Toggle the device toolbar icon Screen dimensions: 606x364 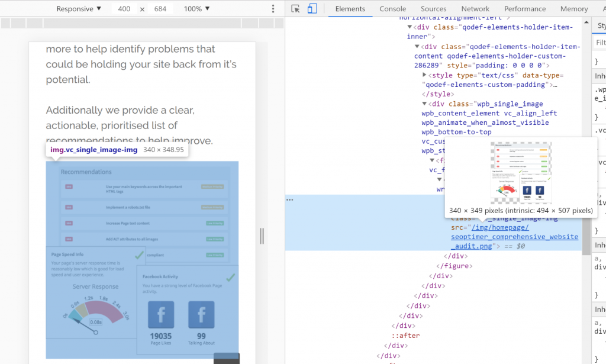pyautogui.click(x=312, y=9)
